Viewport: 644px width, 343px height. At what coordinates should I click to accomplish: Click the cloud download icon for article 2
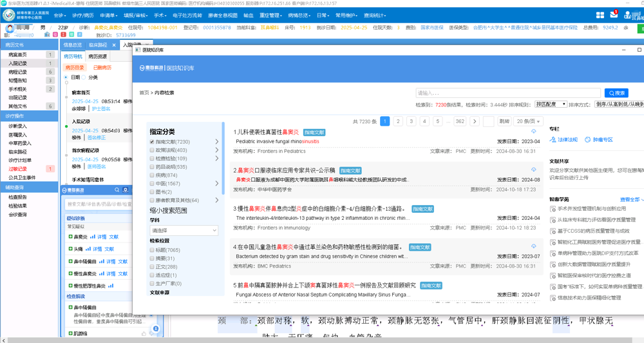pyautogui.click(x=533, y=170)
